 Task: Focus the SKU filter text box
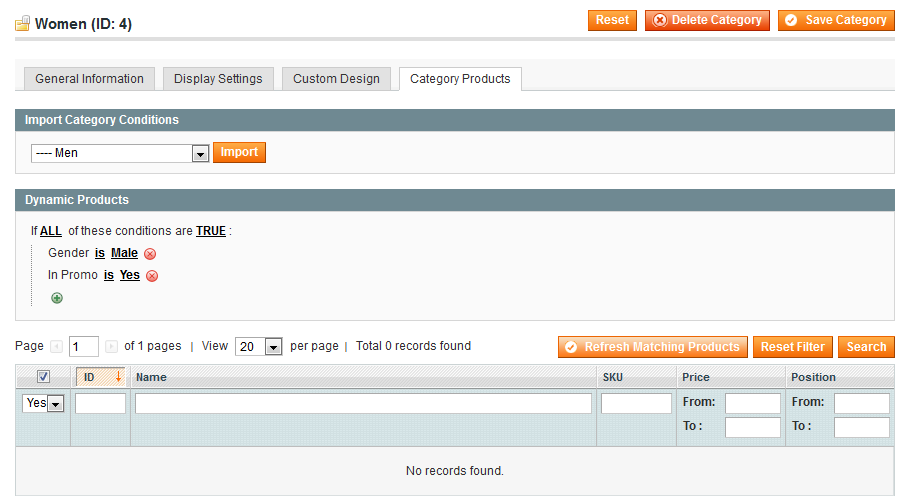tap(636, 403)
